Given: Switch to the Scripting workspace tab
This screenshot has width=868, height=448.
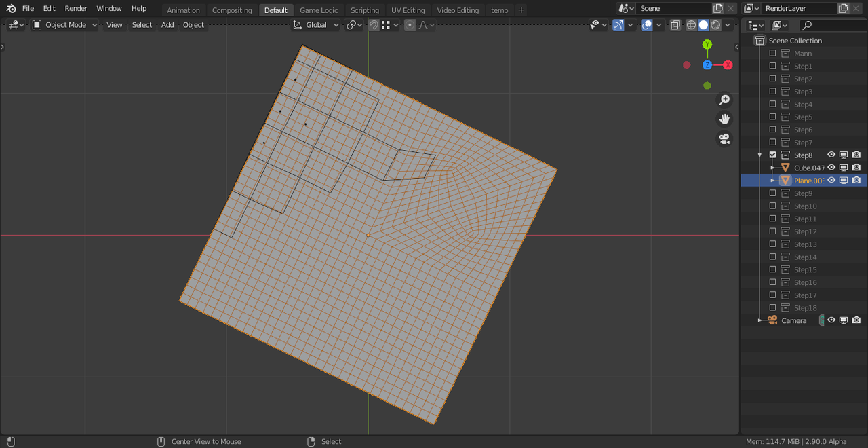Looking at the screenshot, I should [x=365, y=10].
